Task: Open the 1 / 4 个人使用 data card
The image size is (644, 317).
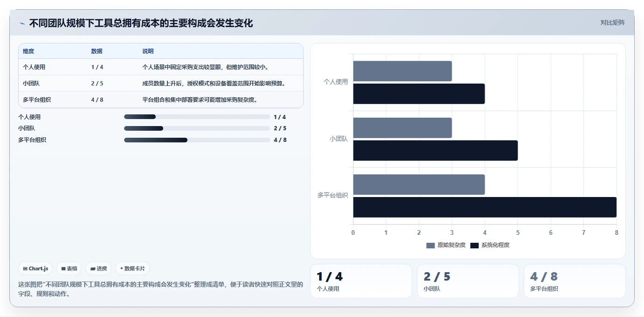Action: coord(361,281)
